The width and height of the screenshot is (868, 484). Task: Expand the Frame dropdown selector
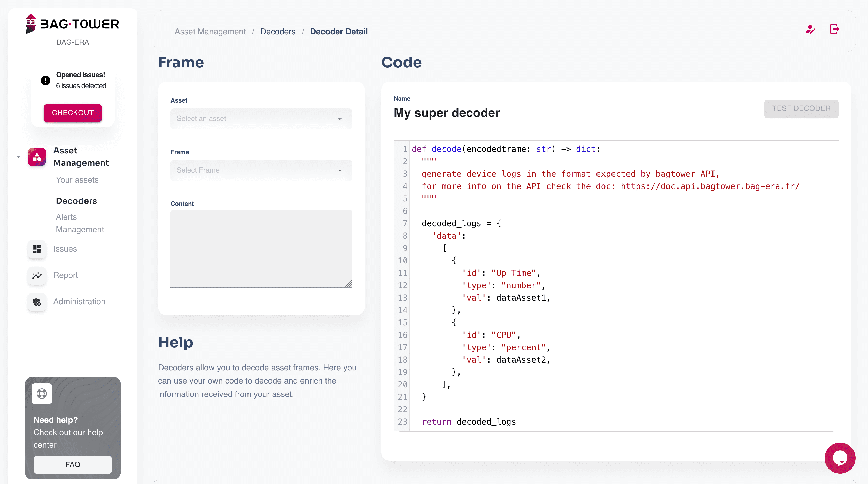260,170
